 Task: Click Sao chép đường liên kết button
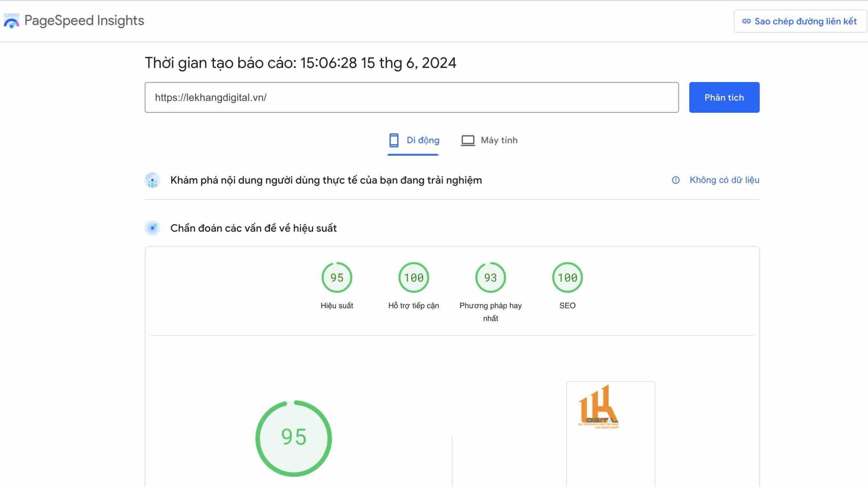800,21
